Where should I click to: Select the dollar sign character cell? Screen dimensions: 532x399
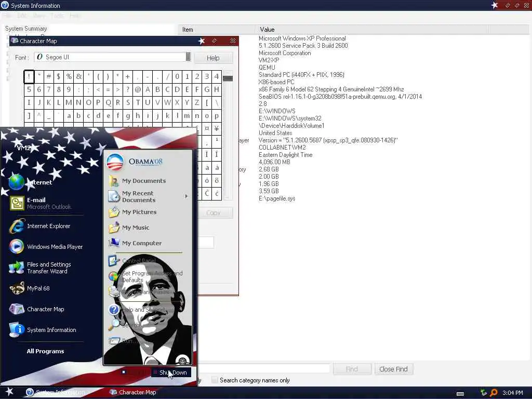click(58, 76)
